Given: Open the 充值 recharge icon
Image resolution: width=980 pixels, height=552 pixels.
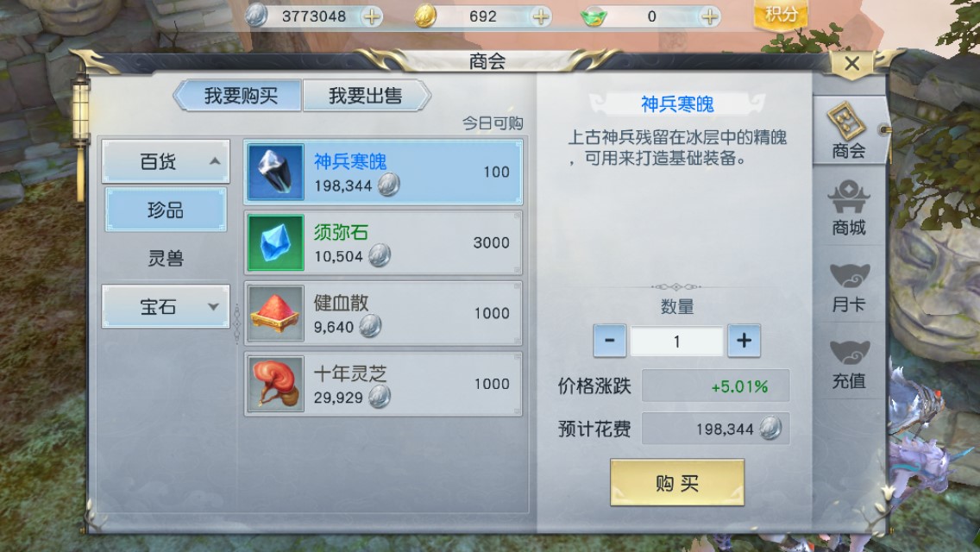Looking at the screenshot, I should [x=848, y=361].
